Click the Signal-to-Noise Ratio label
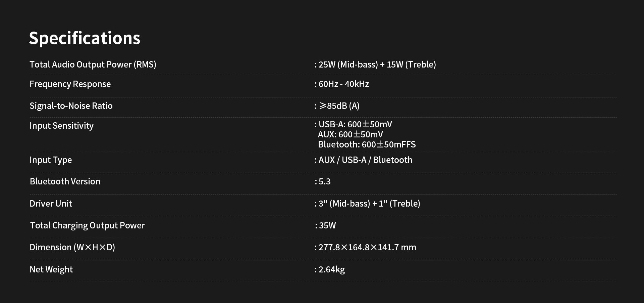The width and height of the screenshot is (644, 303). click(x=71, y=106)
